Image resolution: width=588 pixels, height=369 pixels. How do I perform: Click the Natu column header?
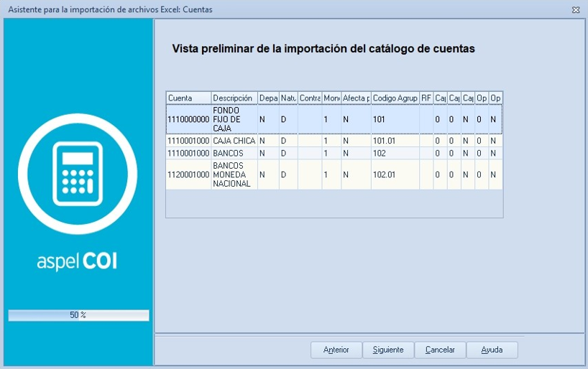pos(288,98)
